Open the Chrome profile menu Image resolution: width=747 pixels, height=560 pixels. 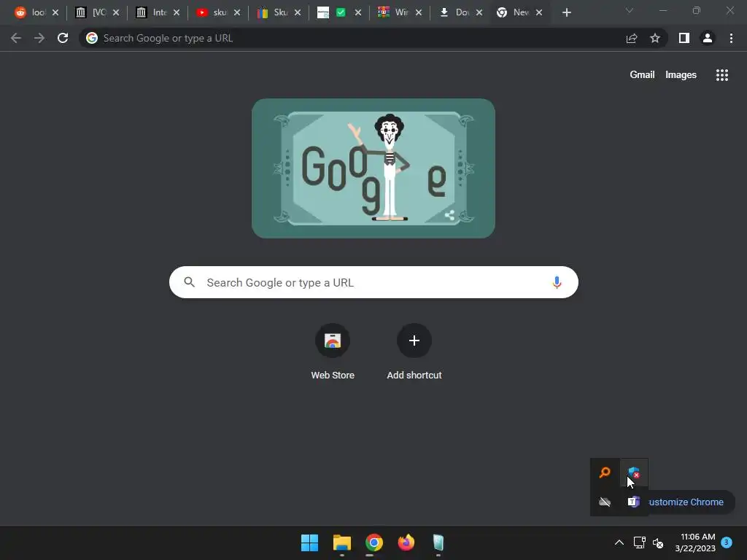coord(708,38)
